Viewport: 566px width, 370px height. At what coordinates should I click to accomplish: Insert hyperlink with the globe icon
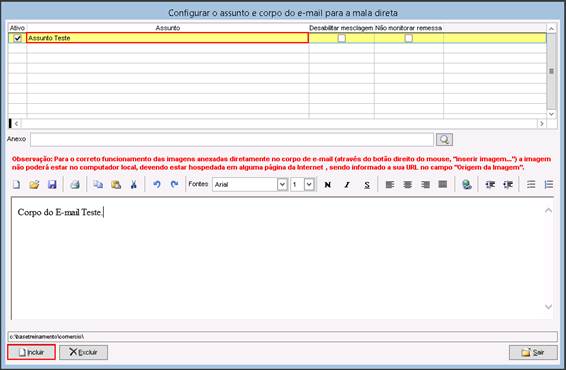click(467, 185)
